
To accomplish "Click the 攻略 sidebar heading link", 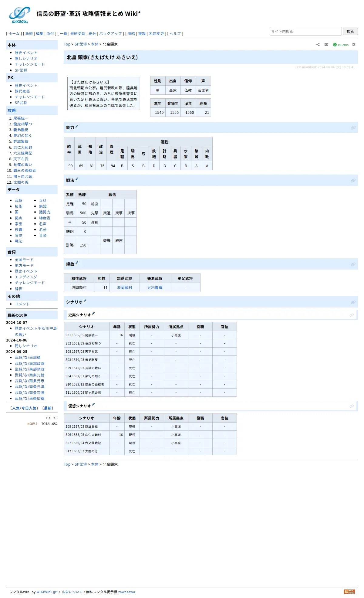I will [x=12, y=110].
